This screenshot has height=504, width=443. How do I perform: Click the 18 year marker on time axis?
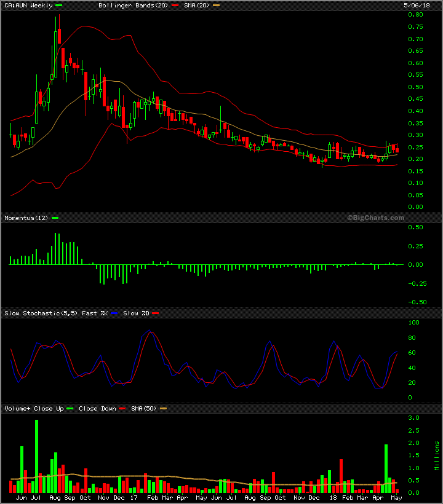click(x=333, y=498)
